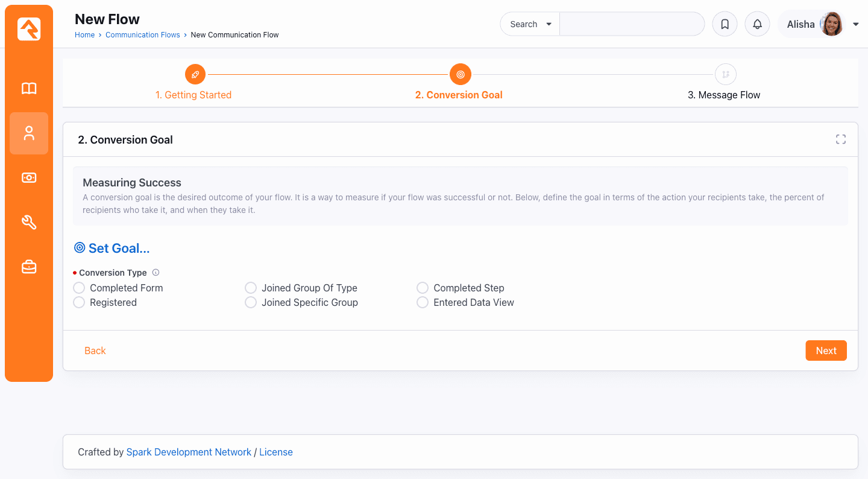Select Entered Data View as the goal
The height and width of the screenshot is (479, 868).
pyautogui.click(x=422, y=302)
